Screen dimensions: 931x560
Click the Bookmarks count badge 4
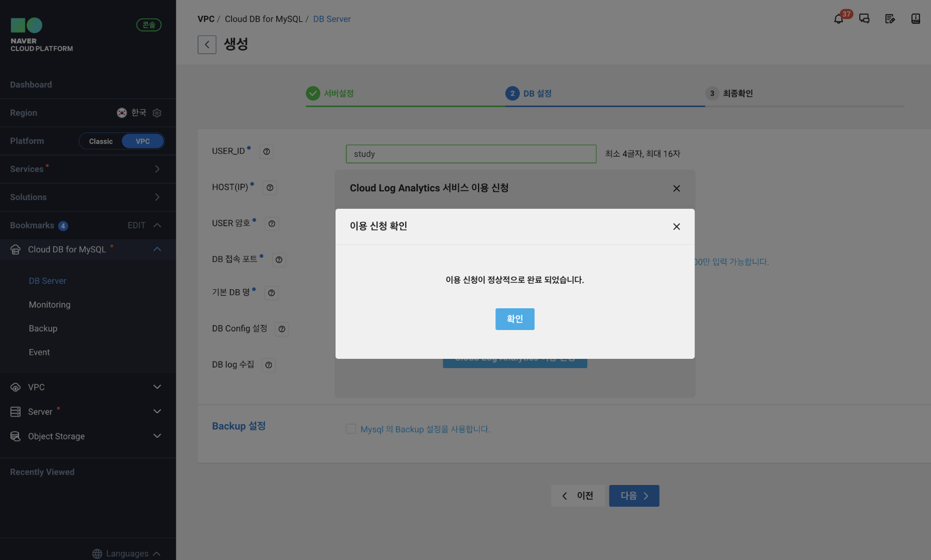coord(63,226)
